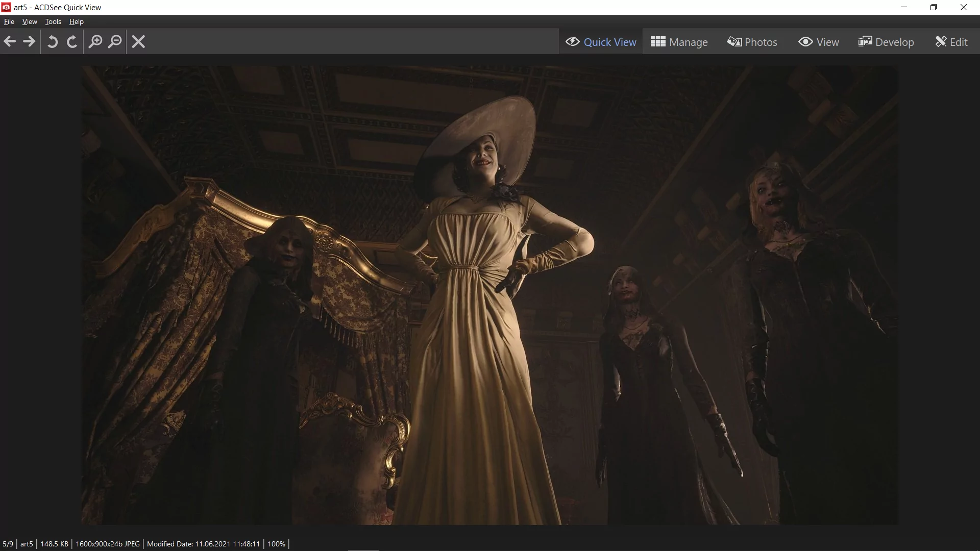Delete image with X toolbar icon
Image resolution: width=980 pixels, height=551 pixels.
coord(138,42)
